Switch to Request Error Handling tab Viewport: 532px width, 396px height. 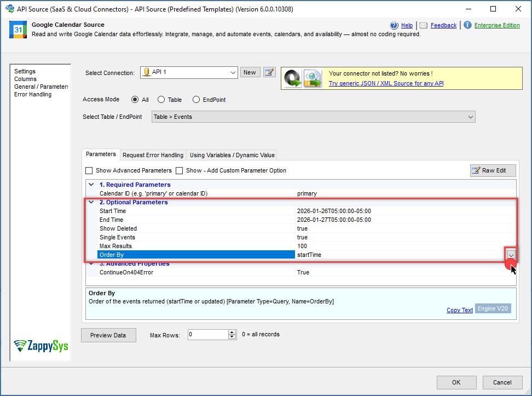tap(153, 155)
